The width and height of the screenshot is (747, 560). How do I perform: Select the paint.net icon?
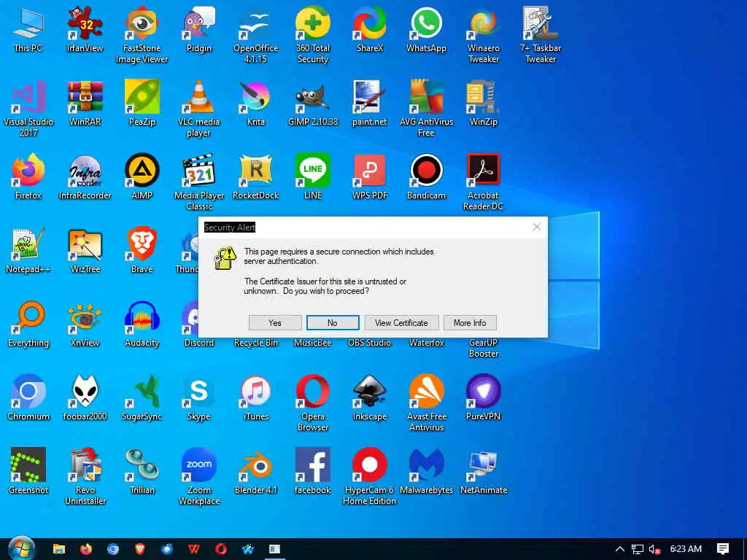pyautogui.click(x=370, y=104)
